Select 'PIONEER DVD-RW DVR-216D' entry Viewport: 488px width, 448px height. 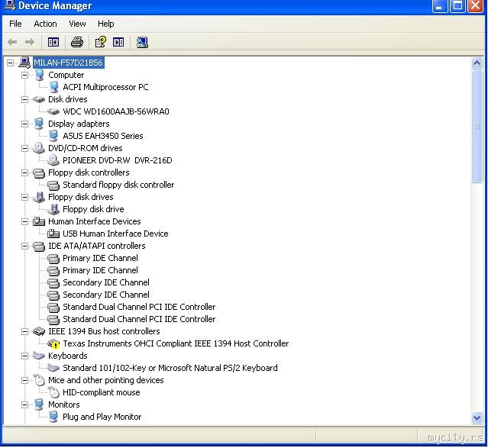(x=118, y=160)
